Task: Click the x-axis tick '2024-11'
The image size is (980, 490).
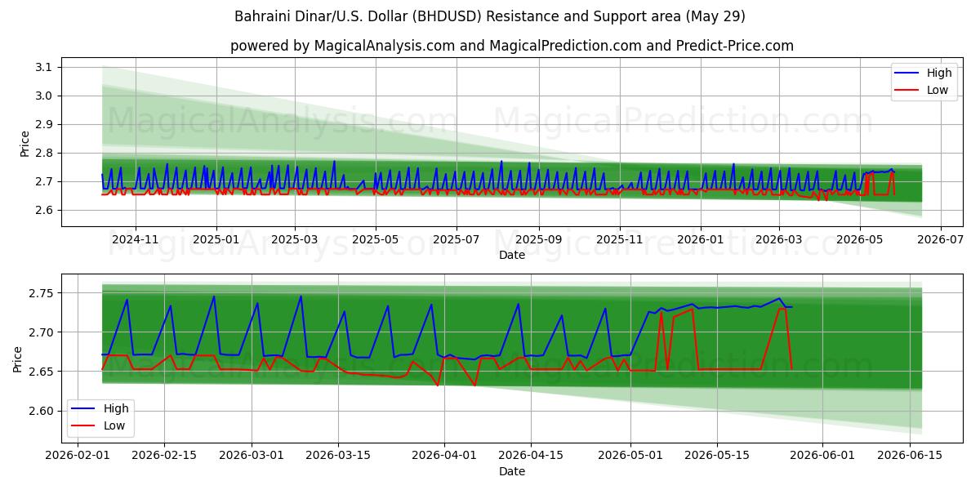Action: (x=135, y=239)
